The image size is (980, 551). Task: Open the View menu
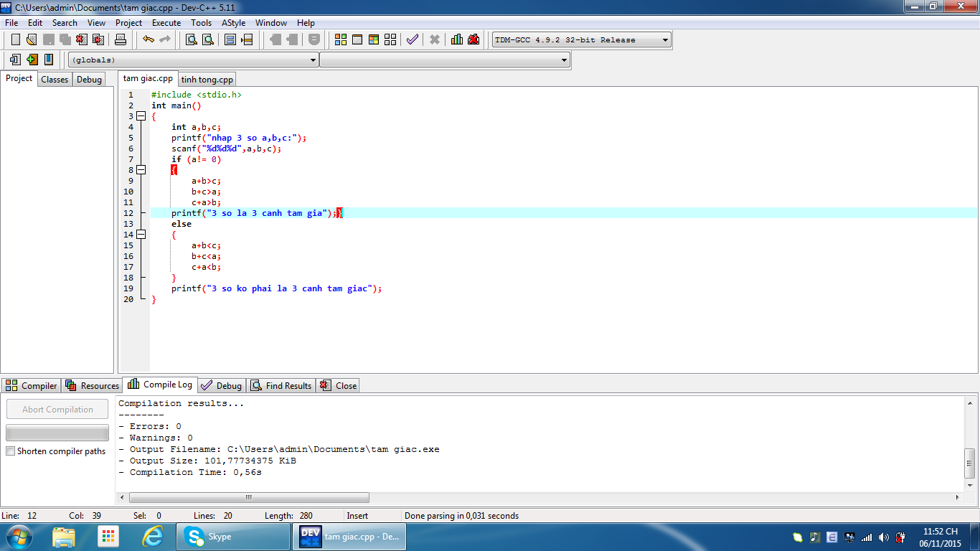pyautogui.click(x=96, y=23)
